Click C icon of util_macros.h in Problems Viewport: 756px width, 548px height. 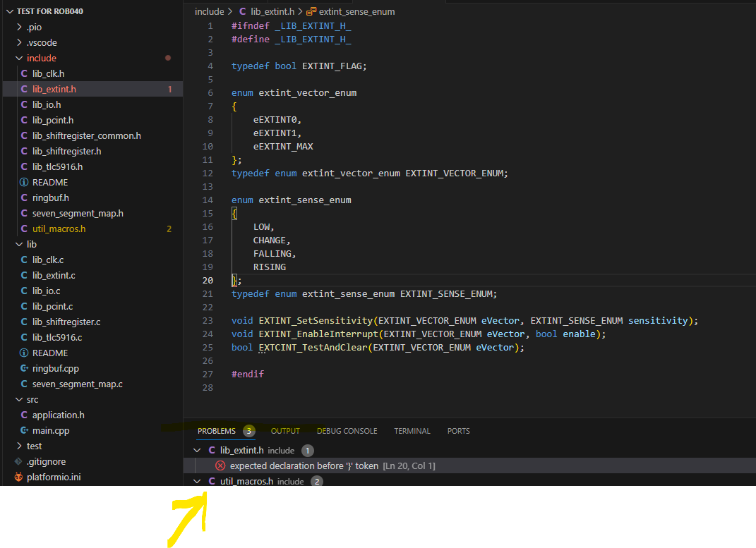click(212, 481)
